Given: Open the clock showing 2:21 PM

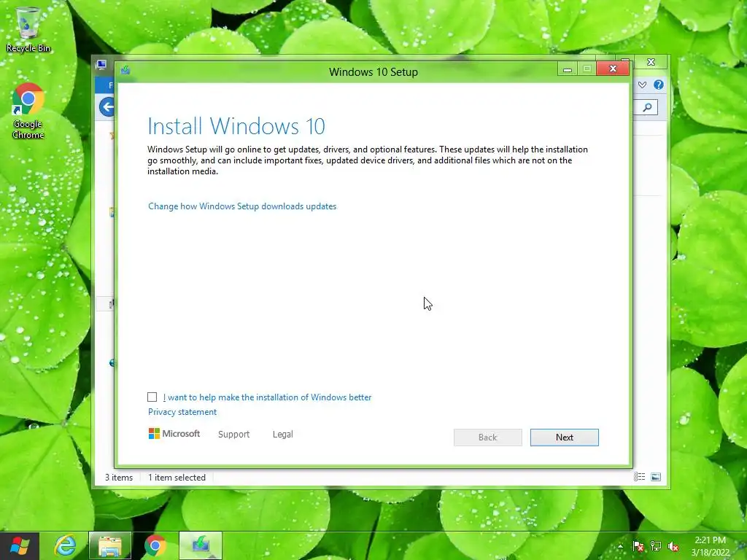Looking at the screenshot, I should coord(711,545).
